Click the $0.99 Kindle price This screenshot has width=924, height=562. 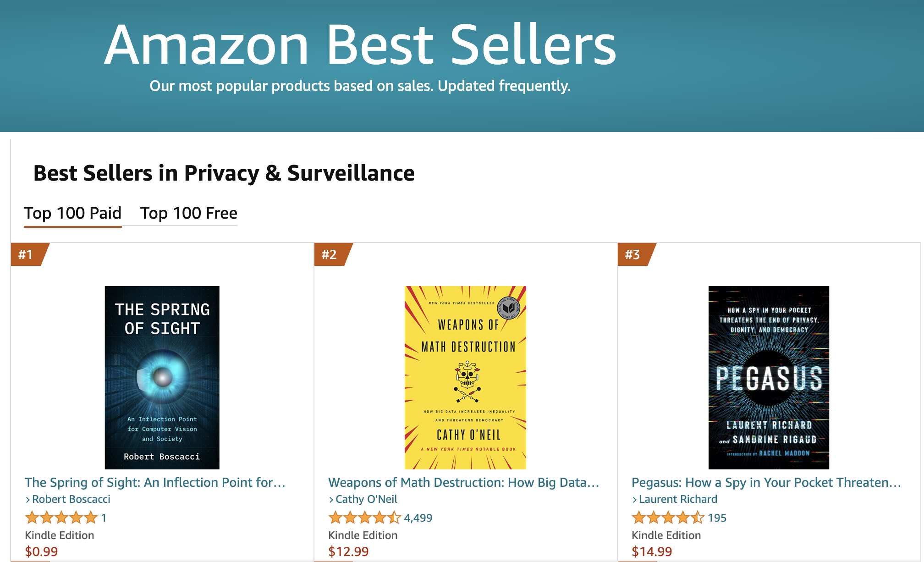click(x=41, y=551)
